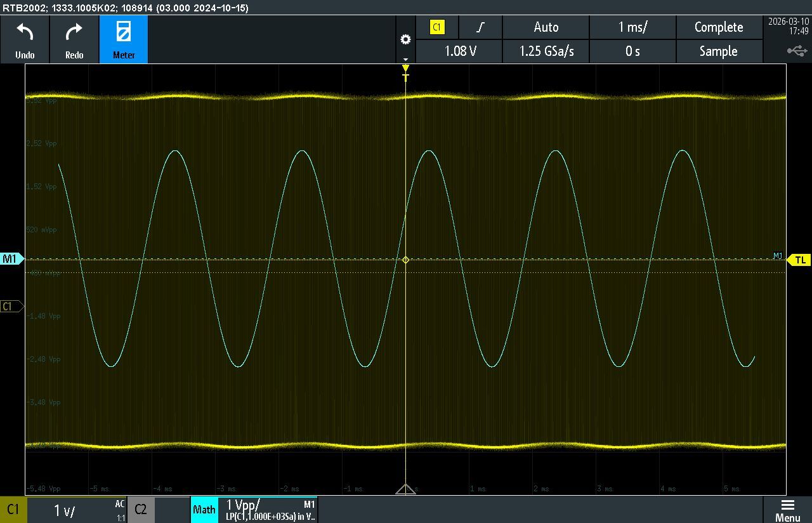The width and height of the screenshot is (812, 523).
Task: Open the Menu button
Action: point(787,510)
